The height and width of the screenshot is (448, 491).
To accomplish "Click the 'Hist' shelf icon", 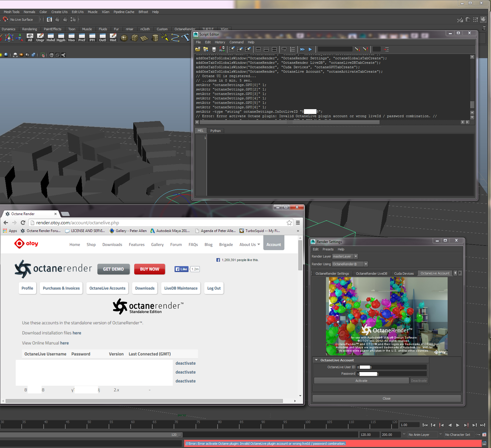I will pos(113,38).
